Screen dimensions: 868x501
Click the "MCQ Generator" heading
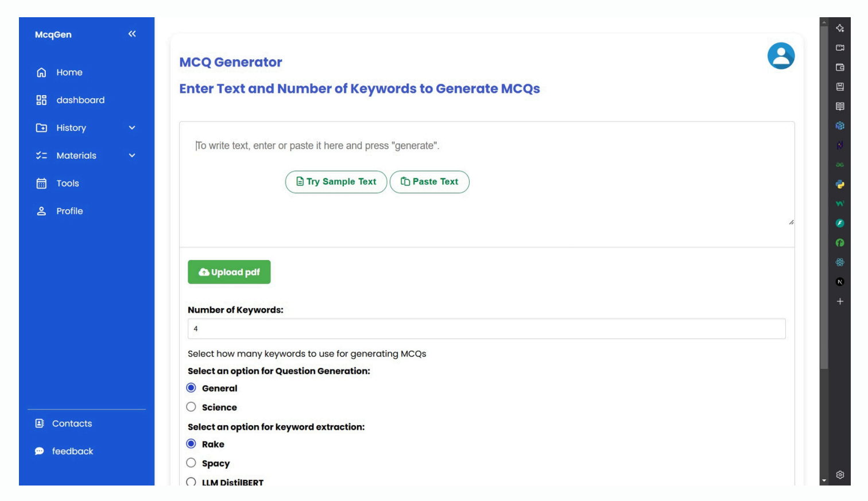pos(231,62)
